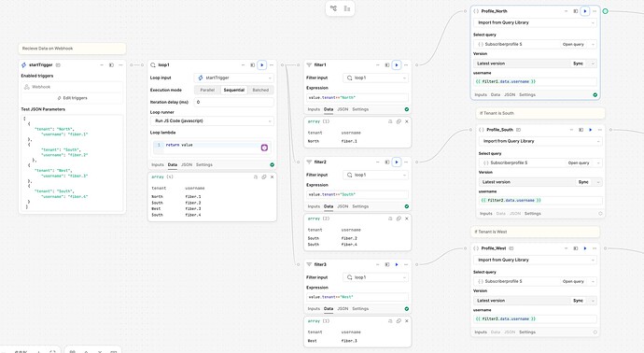Switch to loop1 Inputs tab
The image size is (644, 353).
pyautogui.click(x=158, y=164)
